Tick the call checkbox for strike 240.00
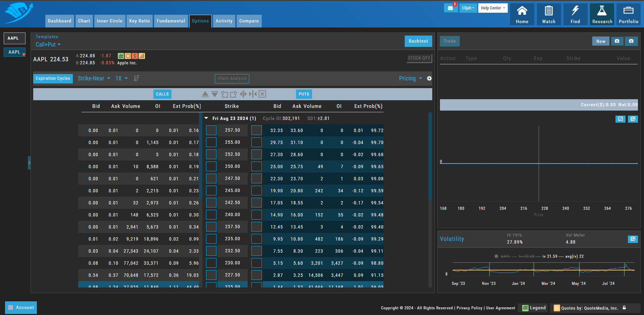The image size is (644, 315). (211, 215)
